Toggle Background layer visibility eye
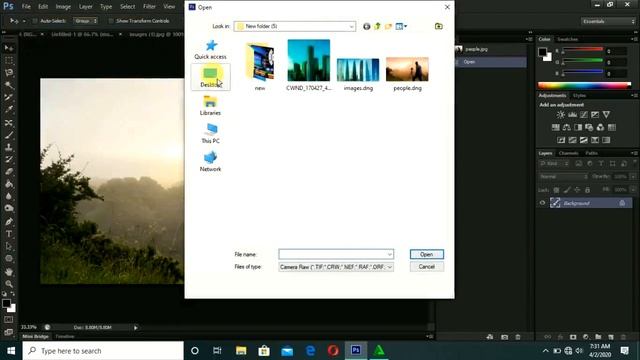This screenshot has height=360, width=640. [542, 203]
